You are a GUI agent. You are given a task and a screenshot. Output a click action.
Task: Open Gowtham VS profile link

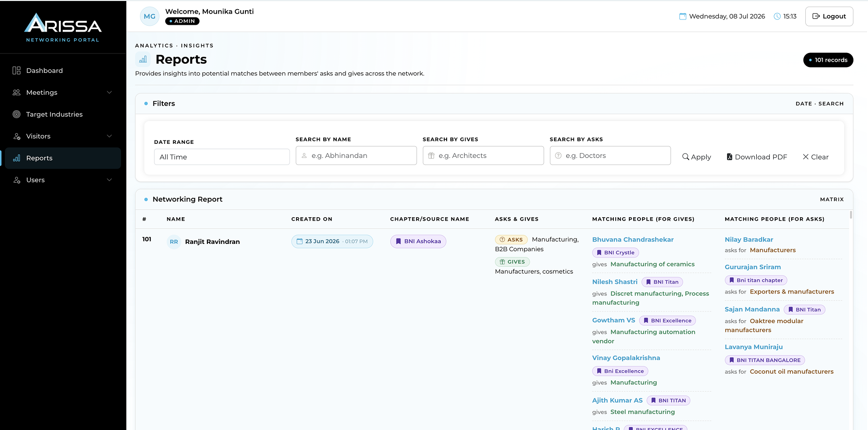point(614,320)
